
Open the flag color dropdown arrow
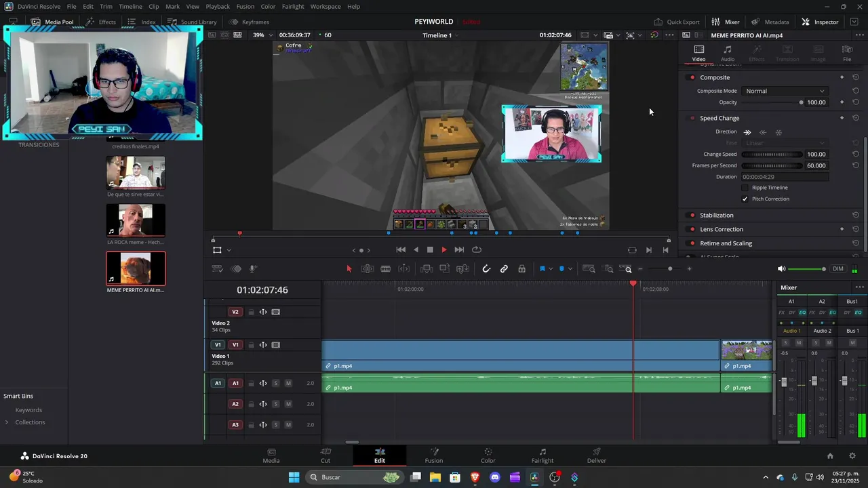click(x=550, y=269)
